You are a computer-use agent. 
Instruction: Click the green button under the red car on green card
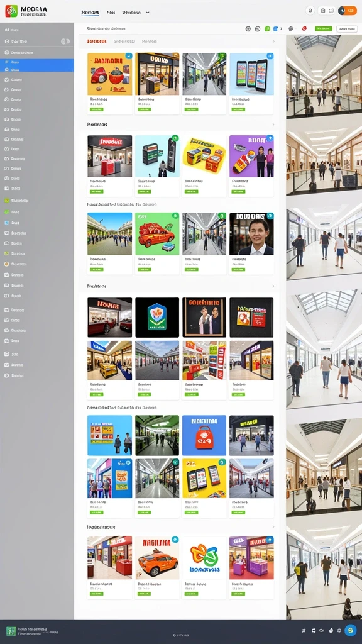click(144, 269)
